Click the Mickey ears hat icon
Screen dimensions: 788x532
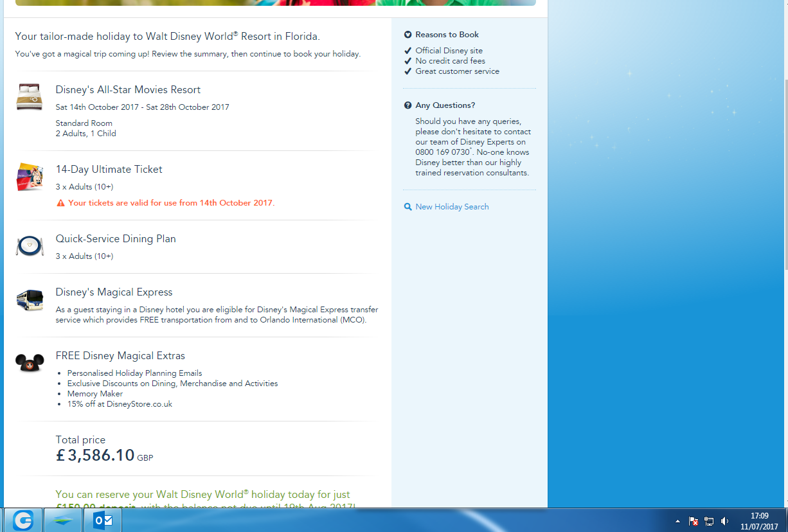pos(30,363)
